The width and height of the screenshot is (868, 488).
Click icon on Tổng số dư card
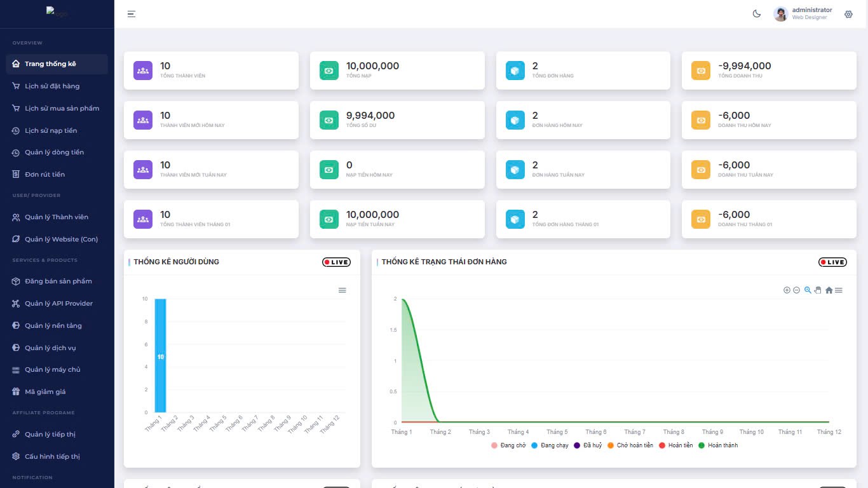pos(329,120)
